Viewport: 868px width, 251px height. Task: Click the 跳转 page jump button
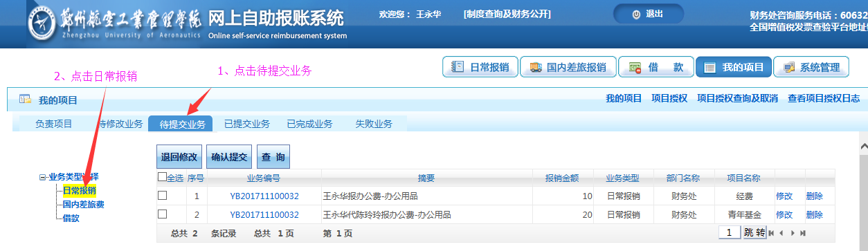[754, 233]
